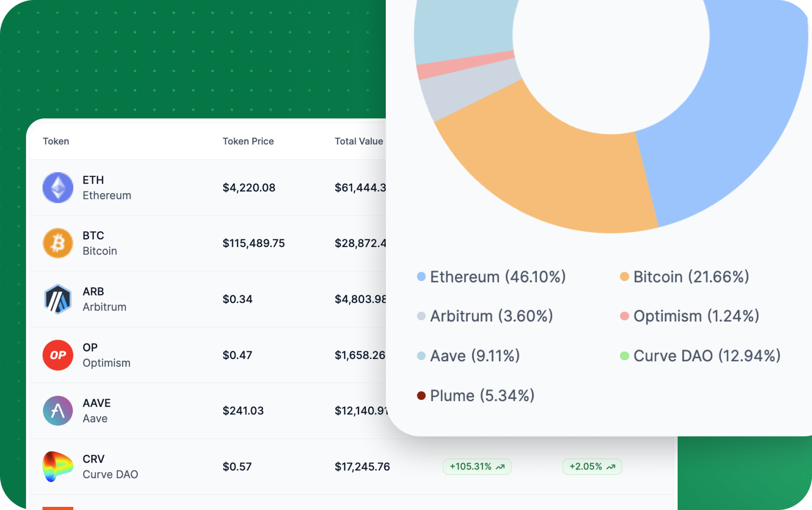812x510 pixels.
Task: Click the Curve DAO token icon
Action: point(58,466)
